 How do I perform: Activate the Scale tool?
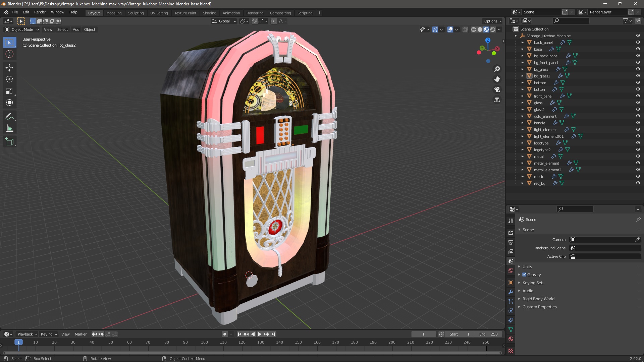pyautogui.click(x=9, y=91)
